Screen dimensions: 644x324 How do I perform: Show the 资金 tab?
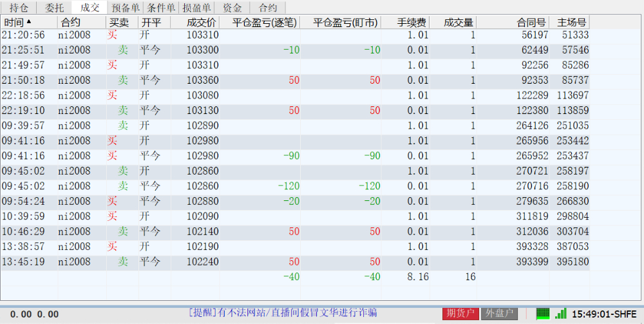pyautogui.click(x=232, y=7)
